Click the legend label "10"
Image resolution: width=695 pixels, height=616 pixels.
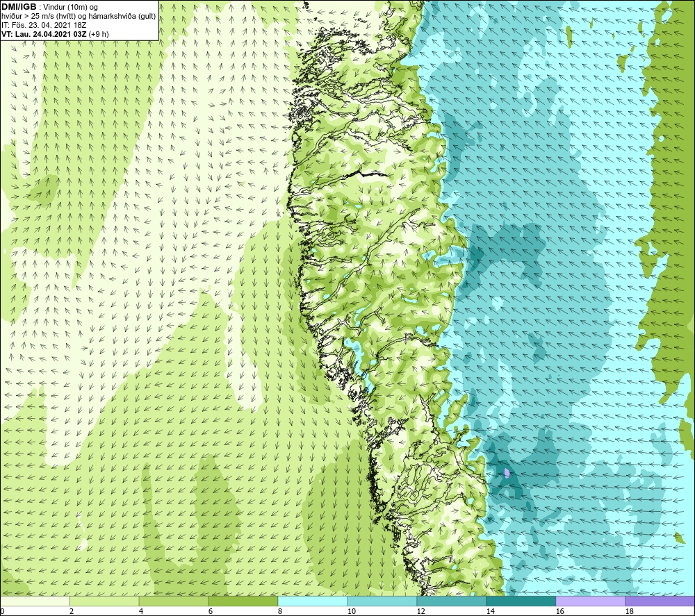[351, 612]
